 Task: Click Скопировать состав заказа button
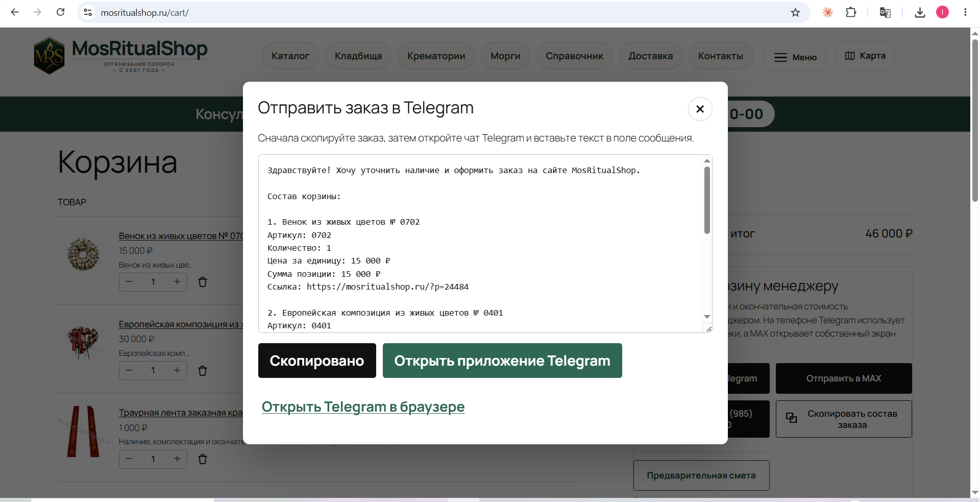click(844, 419)
